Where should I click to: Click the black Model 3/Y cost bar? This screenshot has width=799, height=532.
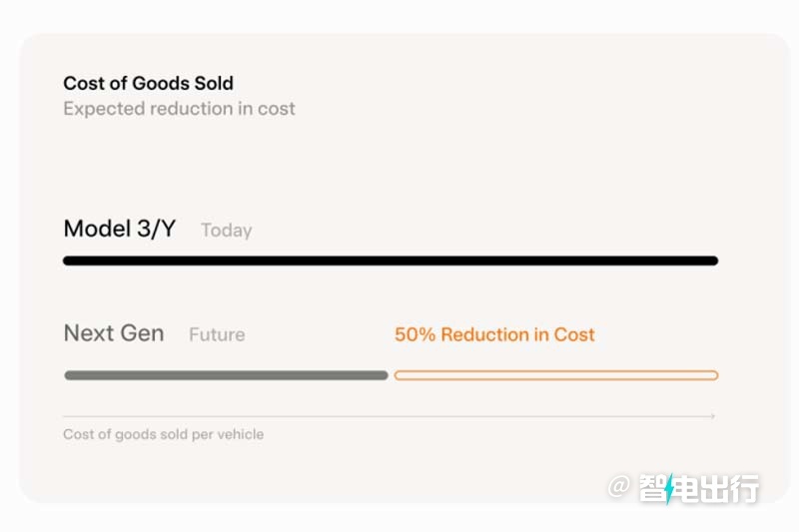coord(391,261)
